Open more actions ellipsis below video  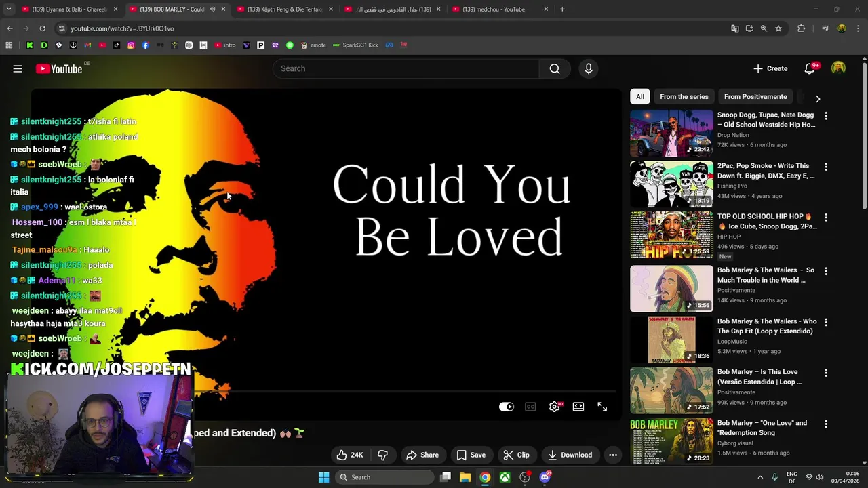click(x=613, y=455)
